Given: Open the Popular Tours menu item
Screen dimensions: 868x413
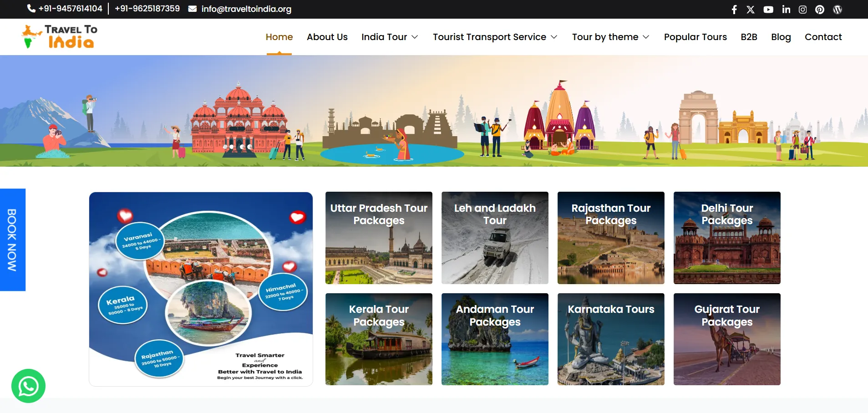Looking at the screenshot, I should coord(695,37).
